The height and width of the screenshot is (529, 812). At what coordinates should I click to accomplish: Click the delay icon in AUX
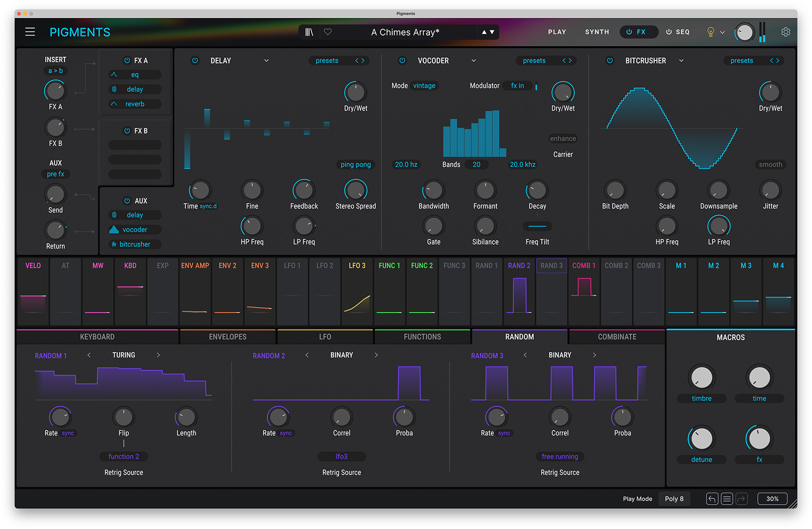tap(114, 215)
